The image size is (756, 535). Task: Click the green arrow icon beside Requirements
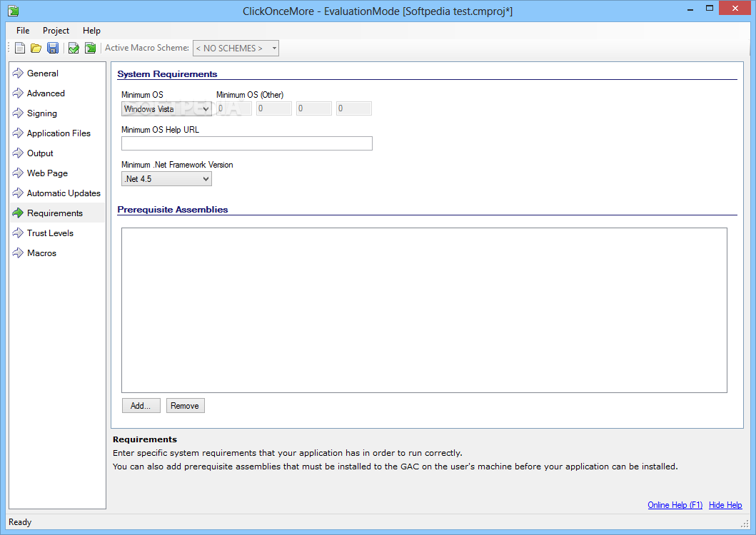click(18, 213)
